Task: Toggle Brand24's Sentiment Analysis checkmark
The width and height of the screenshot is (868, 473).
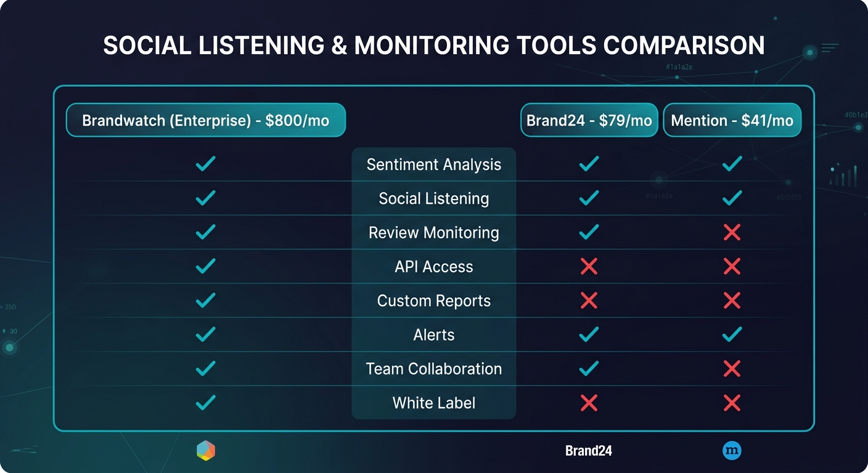Action: pos(589,163)
